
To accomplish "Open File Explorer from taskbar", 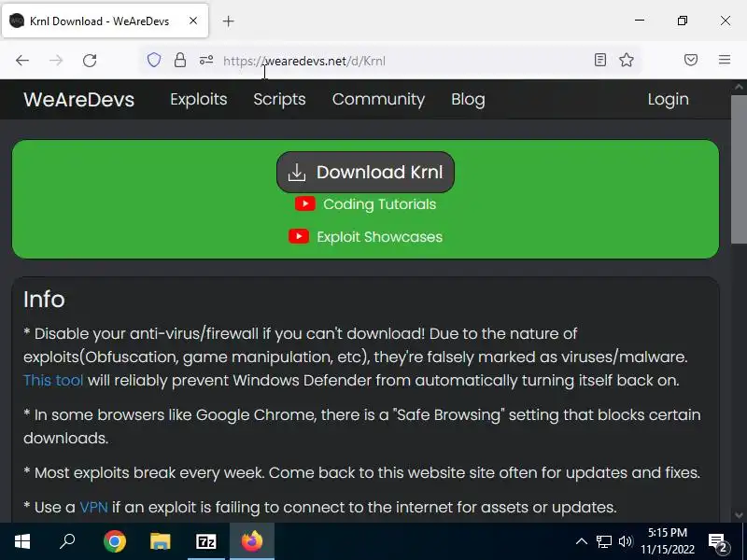I will (161, 541).
